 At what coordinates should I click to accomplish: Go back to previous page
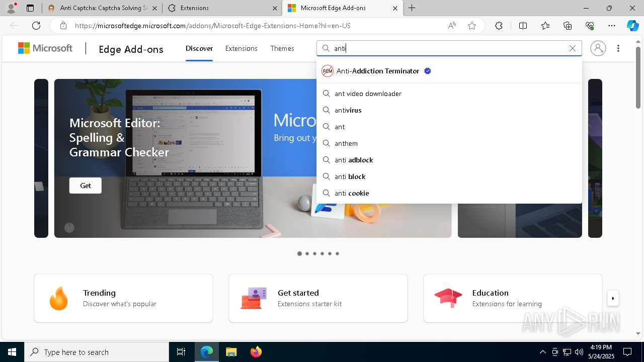pyautogui.click(x=14, y=26)
